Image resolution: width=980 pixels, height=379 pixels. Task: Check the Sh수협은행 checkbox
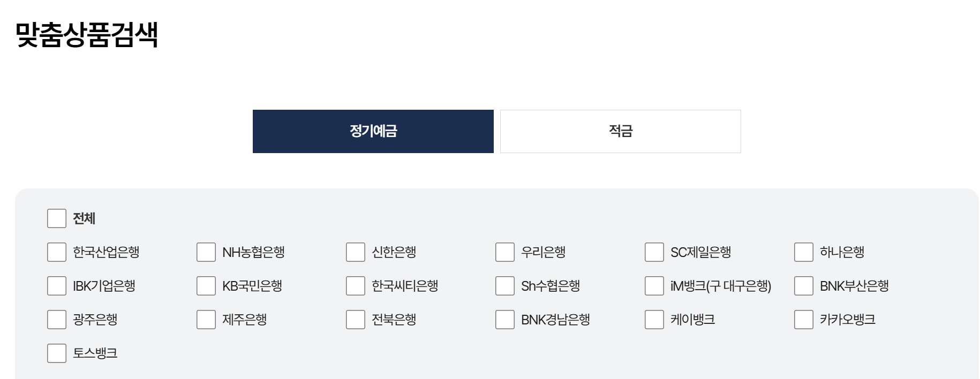(x=504, y=286)
